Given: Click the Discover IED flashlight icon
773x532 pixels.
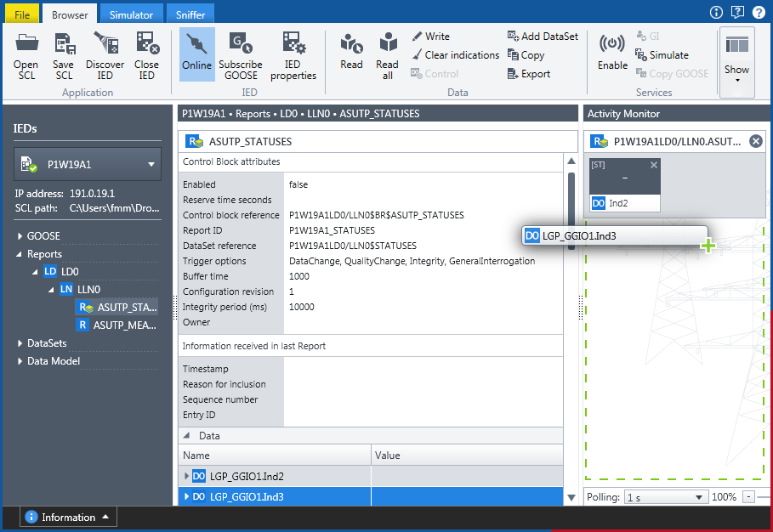Looking at the screenshot, I should [x=105, y=43].
